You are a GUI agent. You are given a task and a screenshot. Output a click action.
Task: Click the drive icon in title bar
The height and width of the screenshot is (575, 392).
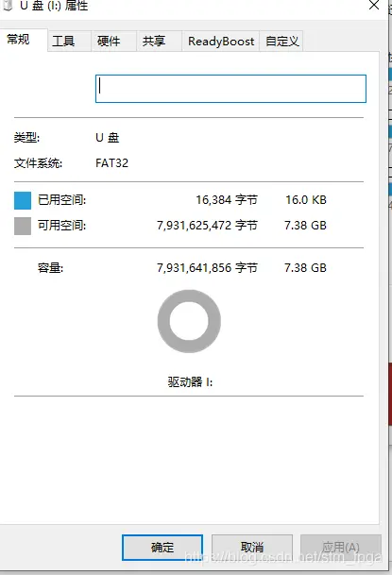[x=8, y=5]
